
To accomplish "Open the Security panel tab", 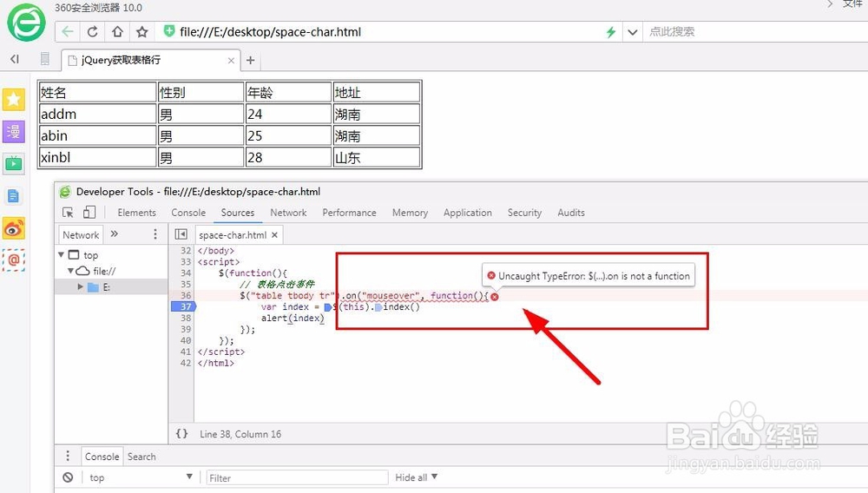I will click(x=525, y=213).
